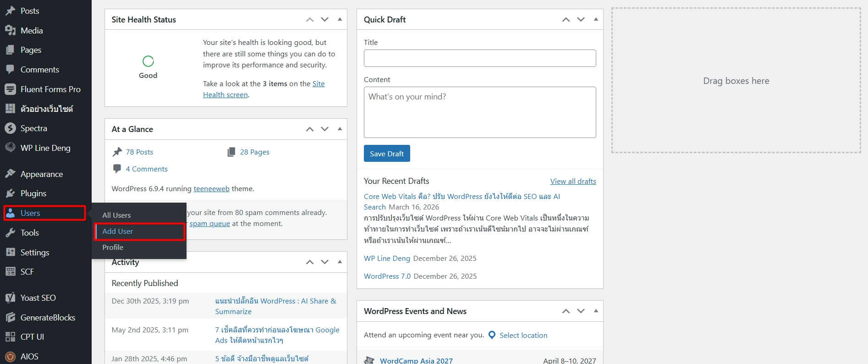Click the View all drafts link
The width and height of the screenshot is (868, 364).
[573, 181]
